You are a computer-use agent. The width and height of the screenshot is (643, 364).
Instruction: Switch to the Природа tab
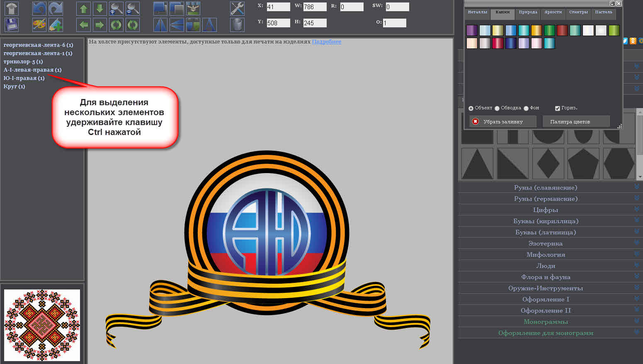[x=528, y=14]
